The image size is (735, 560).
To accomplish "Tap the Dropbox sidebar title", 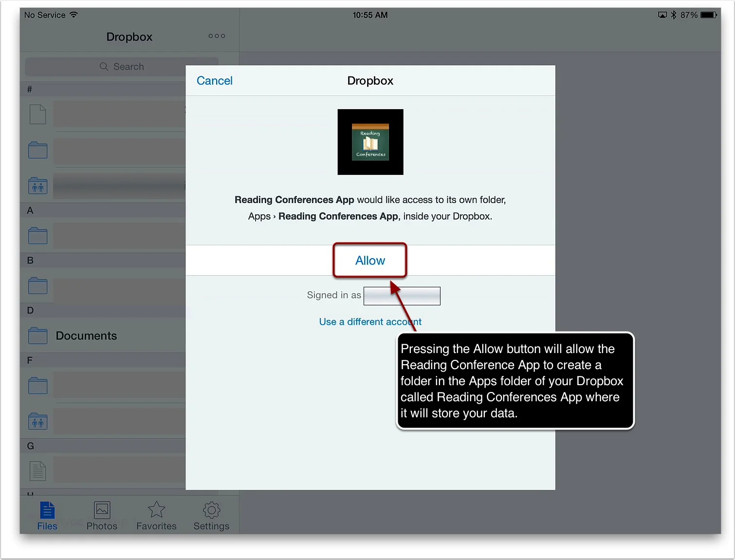I will click(x=129, y=37).
